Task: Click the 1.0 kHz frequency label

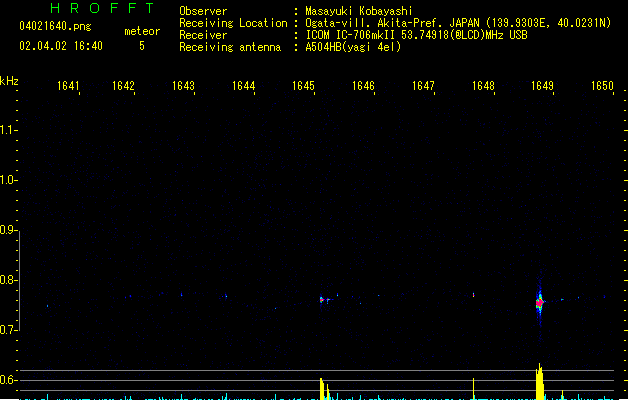Action: click(x=7, y=180)
